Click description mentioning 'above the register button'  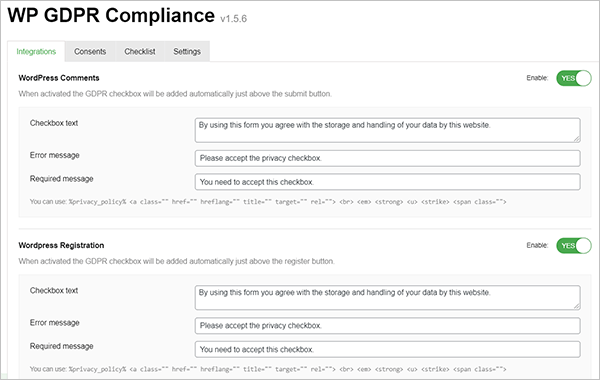point(176,261)
